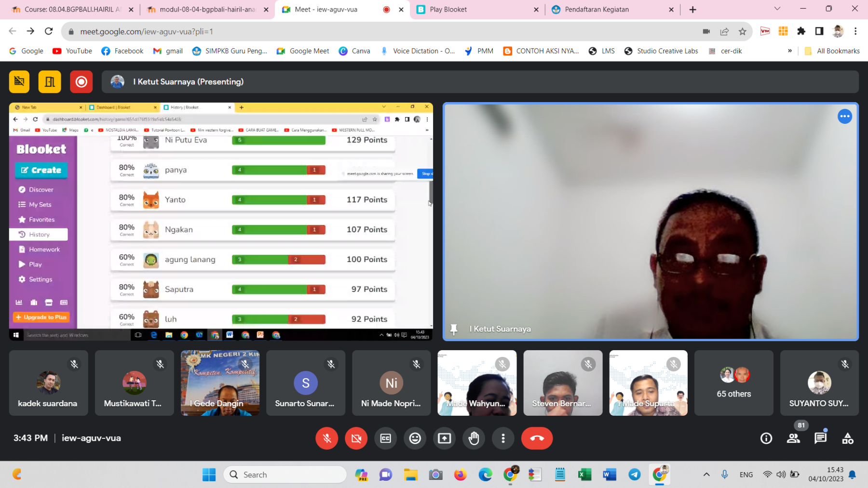Viewport: 868px width, 488px height.
Task: Click the present screen icon
Action: [444, 438]
